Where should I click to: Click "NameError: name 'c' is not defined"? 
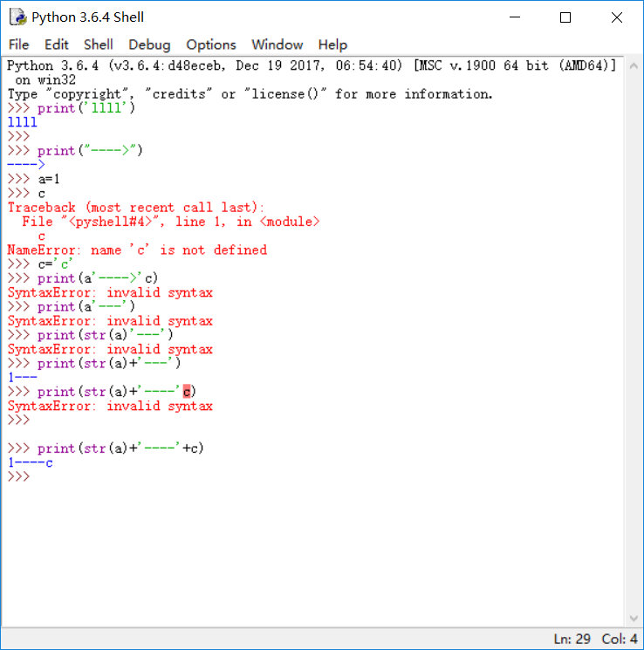tap(137, 250)
